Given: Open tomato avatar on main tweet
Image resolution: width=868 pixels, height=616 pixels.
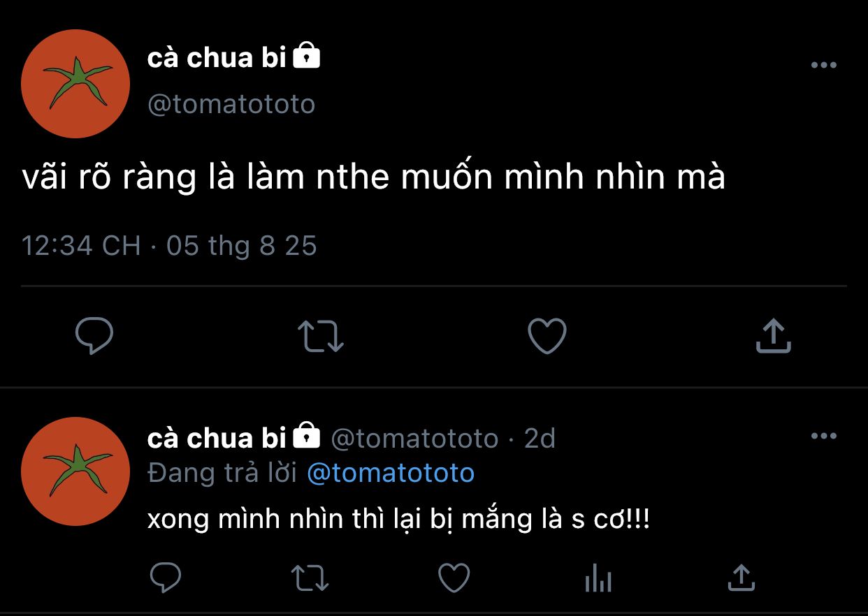Looking at the screenshot, I should (75, 84).
